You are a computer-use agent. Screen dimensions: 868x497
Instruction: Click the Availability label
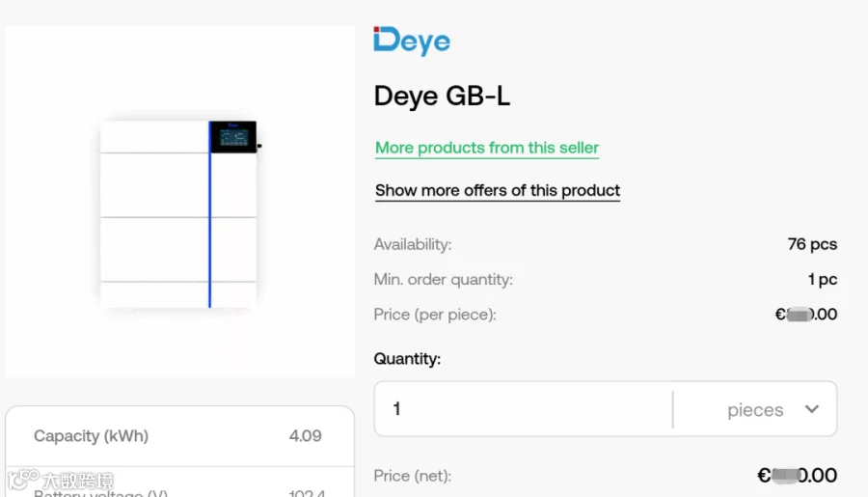pos(413,244)
